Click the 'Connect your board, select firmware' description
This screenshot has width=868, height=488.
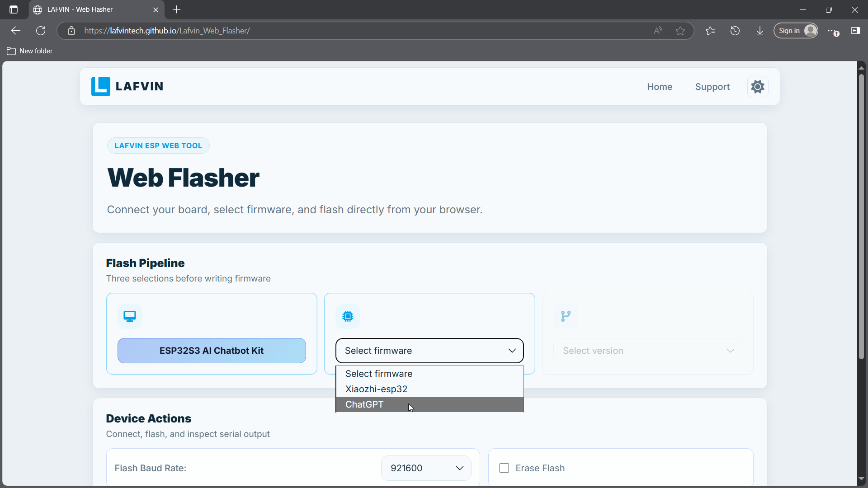[x=295, y=210]
